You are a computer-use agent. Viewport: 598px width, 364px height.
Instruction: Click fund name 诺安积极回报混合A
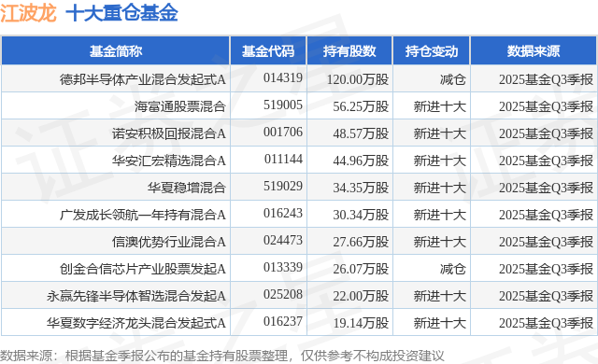(x=169, y=133)
